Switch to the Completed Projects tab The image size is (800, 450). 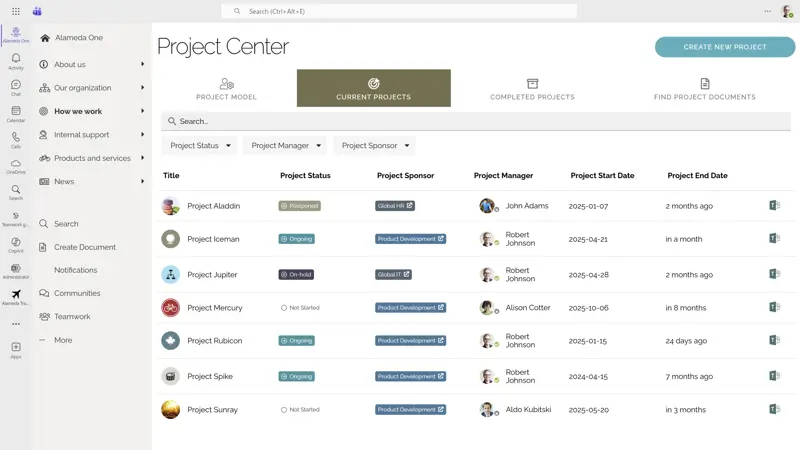coord(532,88)
